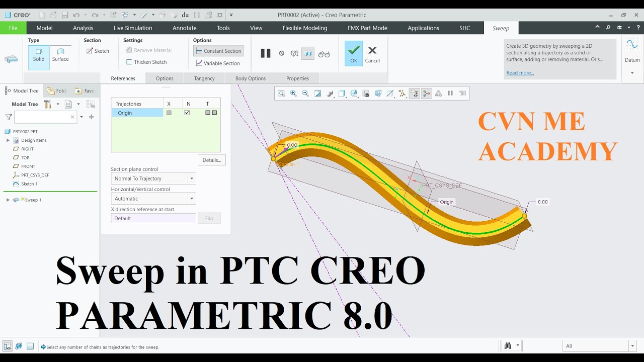Click the Save icon in quick access toolbar

pos(64,15)
